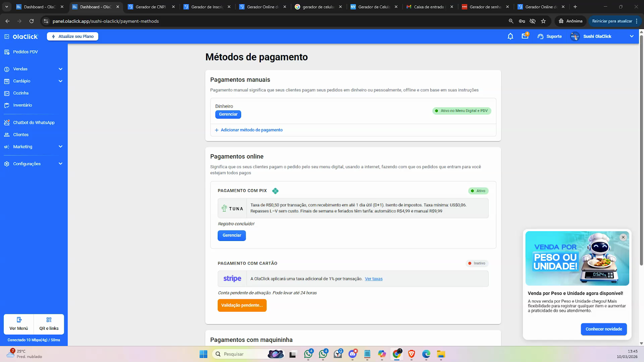644x362 pixels.
Task: Close the Venda por Peso popup
Action: [623, 237]
